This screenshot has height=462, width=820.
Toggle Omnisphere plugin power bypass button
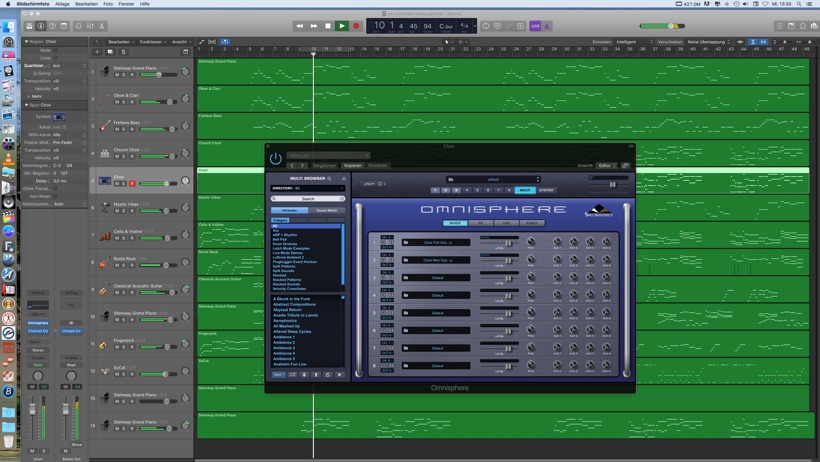point(276,158)
